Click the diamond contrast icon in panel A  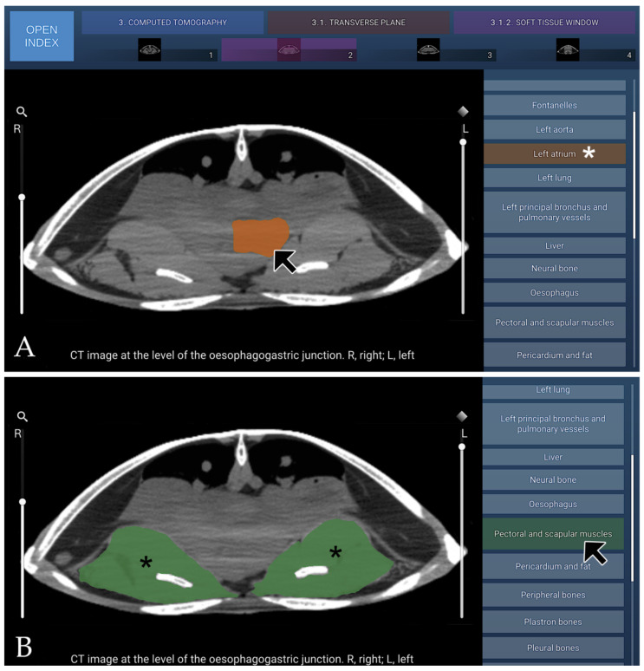pos(463,112)
